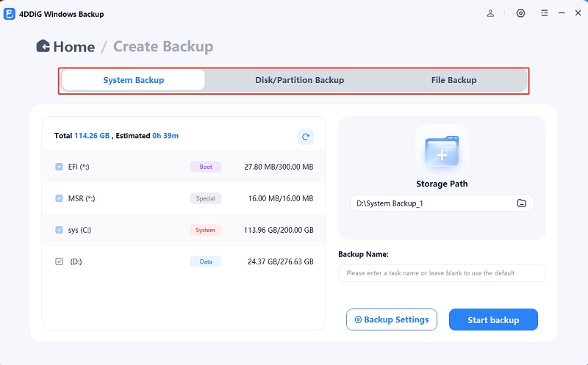Open the hamburger menu icon
Viewport: 588px width, 365px height.
tap(544, 13)
